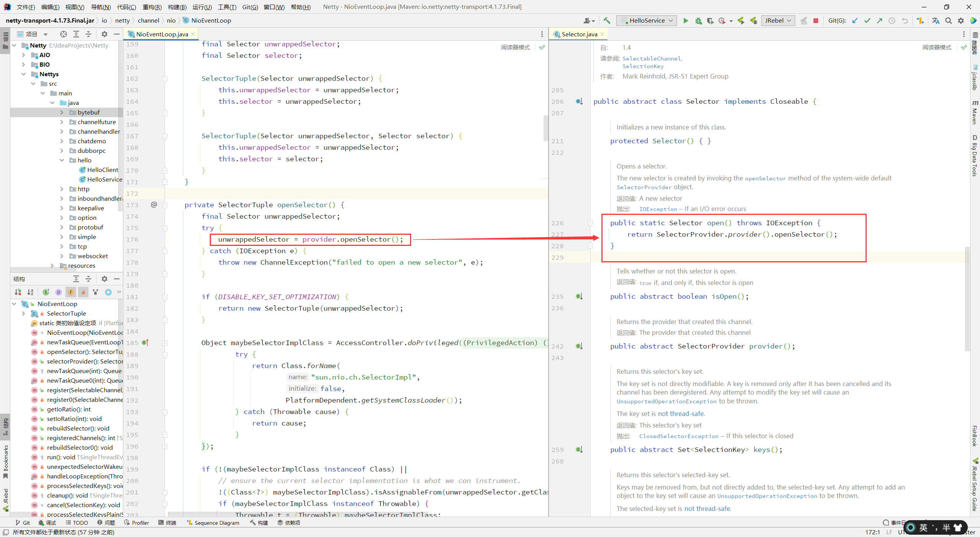Screen dimensions: 980x537
Task: Follow SelectableChannel doc link
Action: [652, 59]
